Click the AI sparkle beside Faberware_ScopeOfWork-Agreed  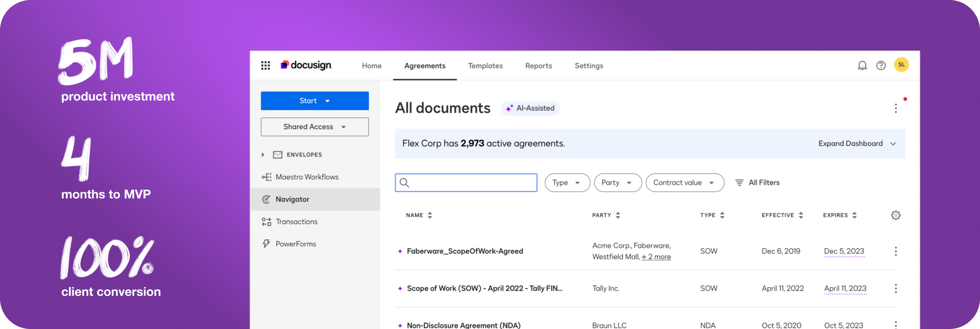400,251
